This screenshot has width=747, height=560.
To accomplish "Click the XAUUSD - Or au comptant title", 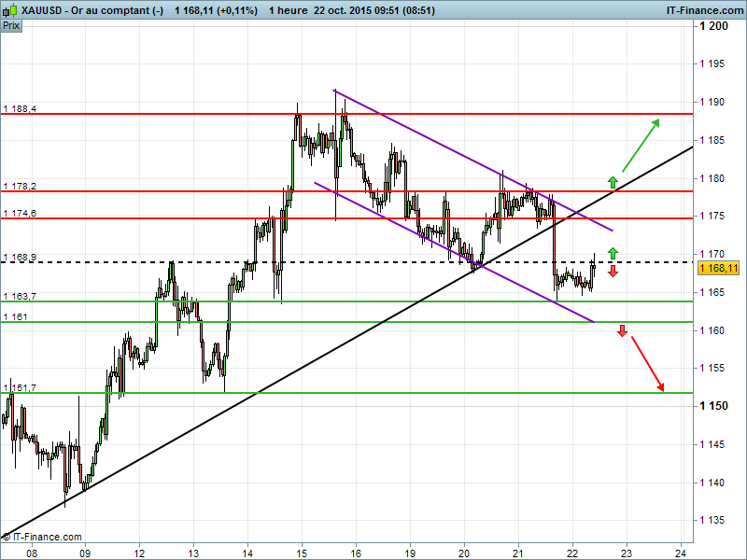I will click(92, 10).
